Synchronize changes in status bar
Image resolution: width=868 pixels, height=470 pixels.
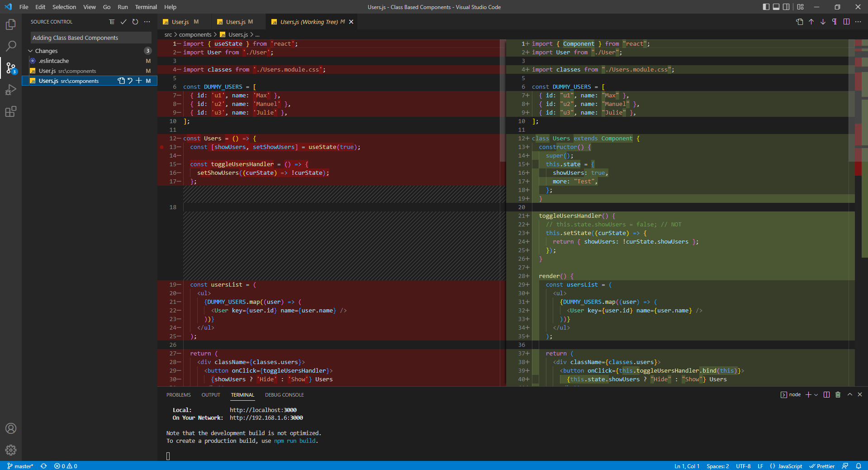tap(44, 466)
